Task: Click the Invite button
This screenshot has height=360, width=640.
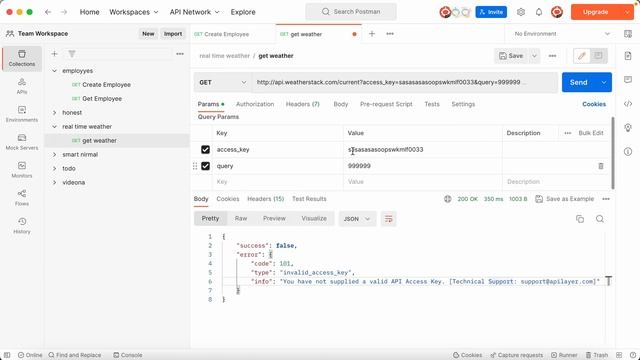Action: (x=491, y=12)
